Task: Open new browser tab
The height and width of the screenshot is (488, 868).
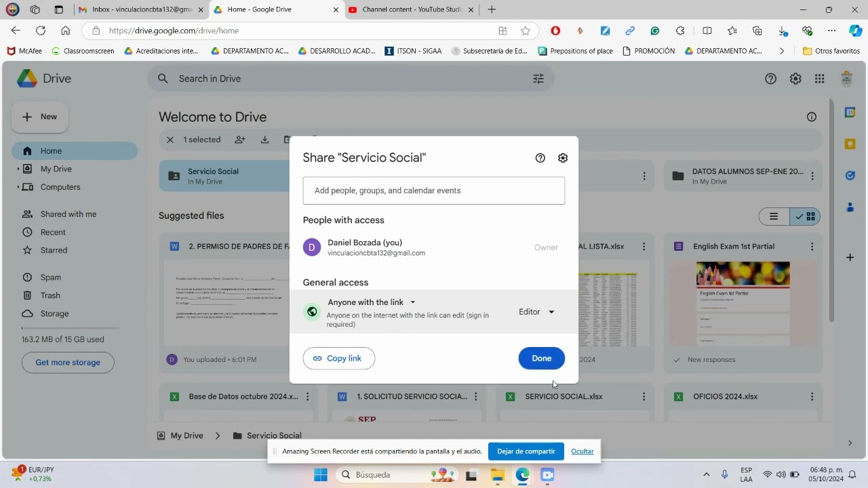Action: click(x=492, y=9)
